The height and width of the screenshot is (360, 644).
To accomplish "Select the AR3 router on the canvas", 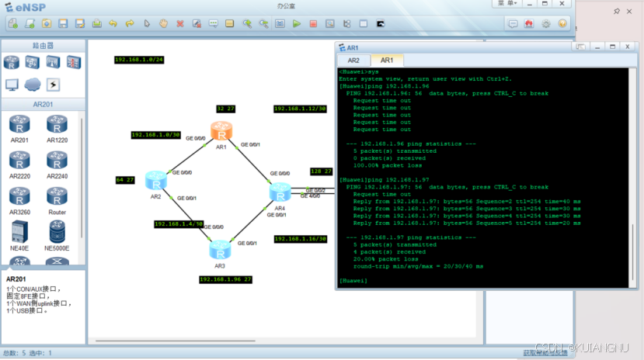I will [x=220, y=250].
